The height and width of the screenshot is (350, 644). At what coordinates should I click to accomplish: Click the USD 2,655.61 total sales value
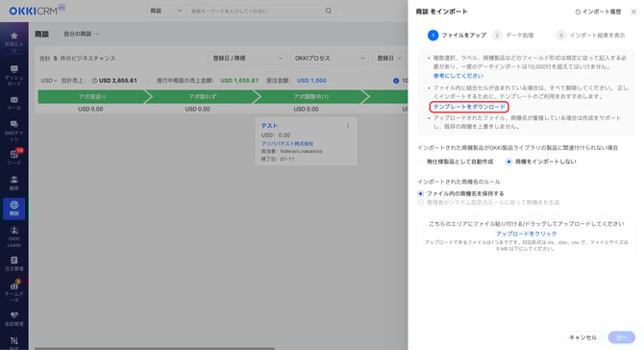point(118,81)
